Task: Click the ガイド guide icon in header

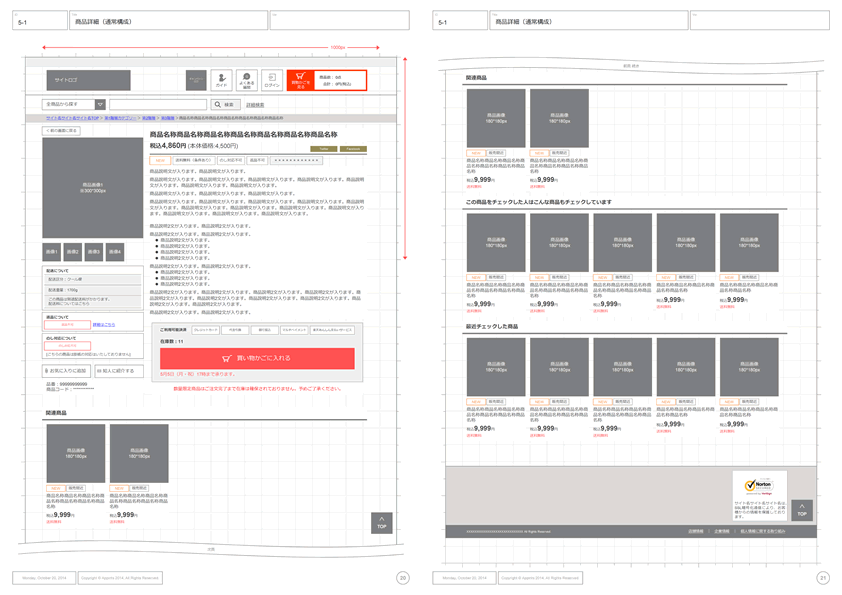Action: click(x=221, y=80)
